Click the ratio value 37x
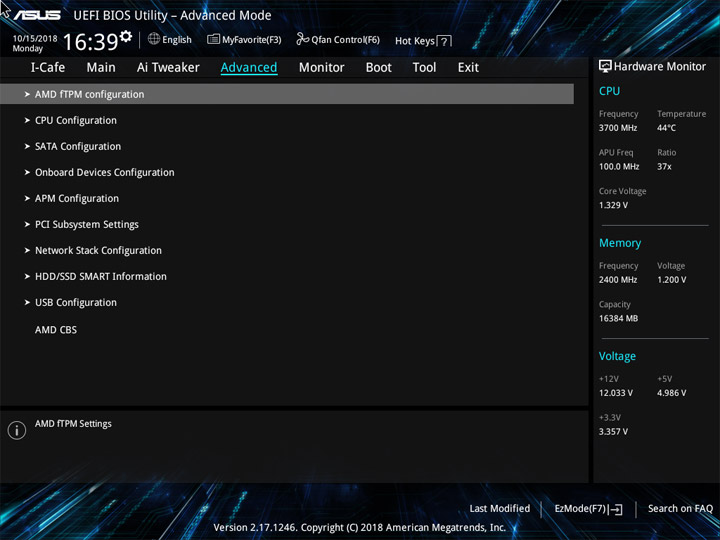 click(664, 166)
